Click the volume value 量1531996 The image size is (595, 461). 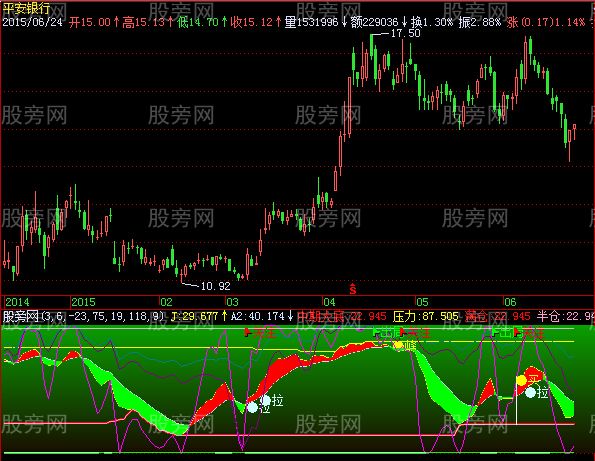click(312, 22)
